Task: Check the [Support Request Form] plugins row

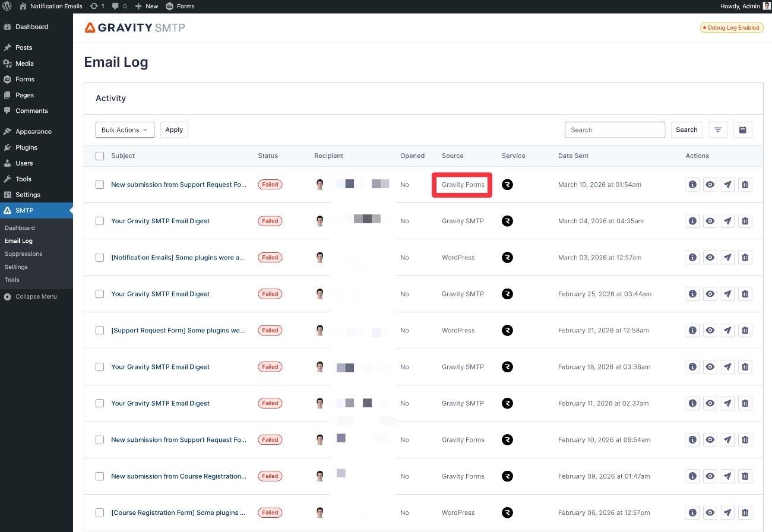Action: click(100, 330)
